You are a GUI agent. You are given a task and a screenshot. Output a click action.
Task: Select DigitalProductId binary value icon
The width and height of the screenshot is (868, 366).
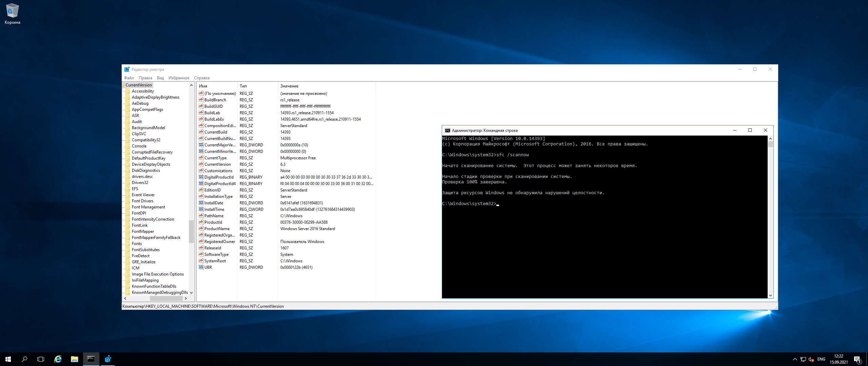coord(201,177)
